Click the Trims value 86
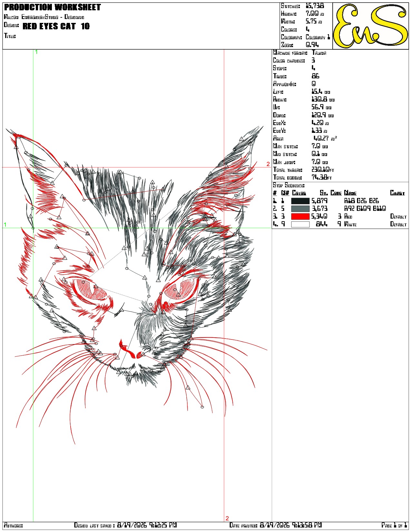411x532 pixels. coord(315,76)
